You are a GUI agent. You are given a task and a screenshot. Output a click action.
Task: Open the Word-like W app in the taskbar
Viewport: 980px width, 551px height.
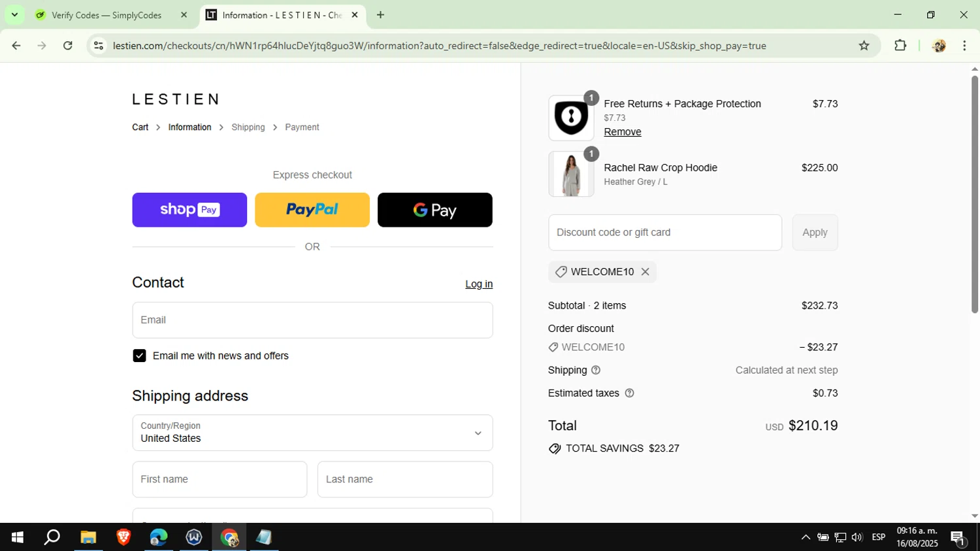(194, 537)
